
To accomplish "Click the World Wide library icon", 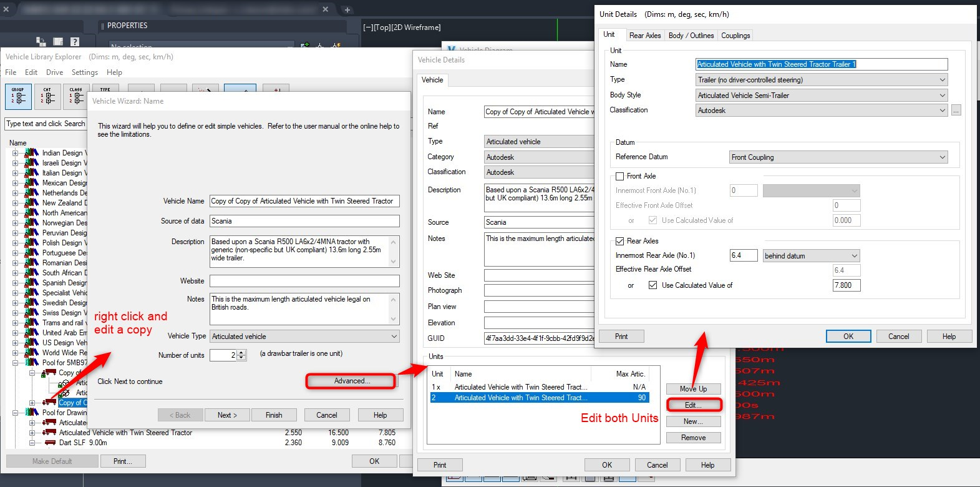I will (31, 353).
